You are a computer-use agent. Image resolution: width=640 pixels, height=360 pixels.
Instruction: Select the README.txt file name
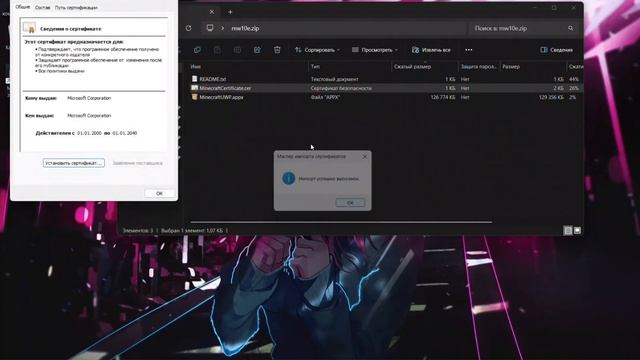[x=213, y=79]
